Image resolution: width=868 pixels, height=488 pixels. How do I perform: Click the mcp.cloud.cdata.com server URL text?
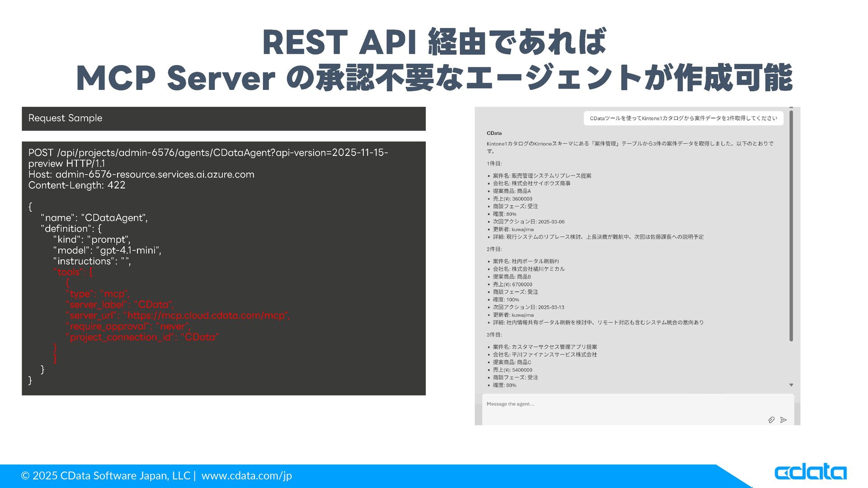(206, 315)
